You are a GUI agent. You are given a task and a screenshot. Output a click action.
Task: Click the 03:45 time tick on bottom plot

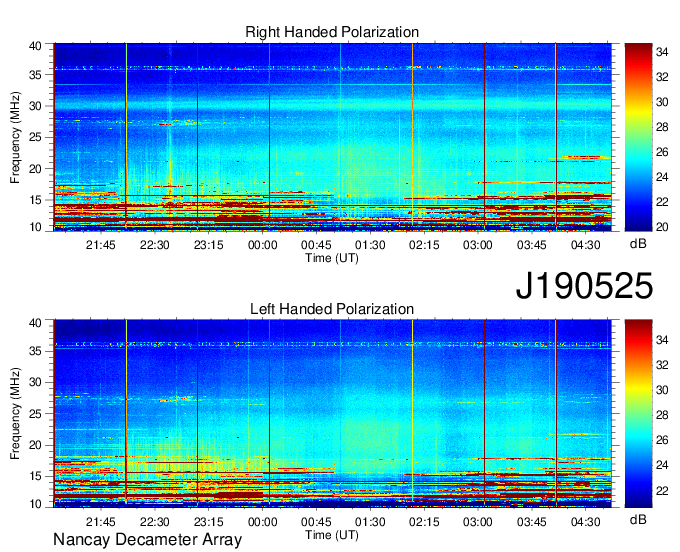(532, 522)
